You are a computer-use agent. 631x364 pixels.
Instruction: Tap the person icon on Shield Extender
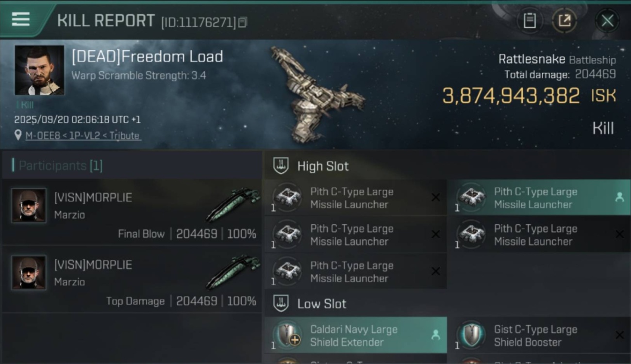click(x=435, y=335)
